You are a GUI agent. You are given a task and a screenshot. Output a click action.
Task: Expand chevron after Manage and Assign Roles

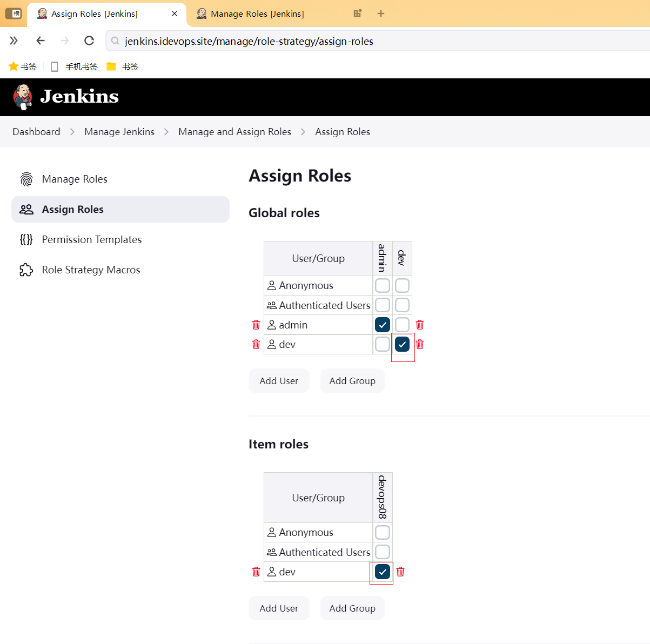[x=303, y=132]
